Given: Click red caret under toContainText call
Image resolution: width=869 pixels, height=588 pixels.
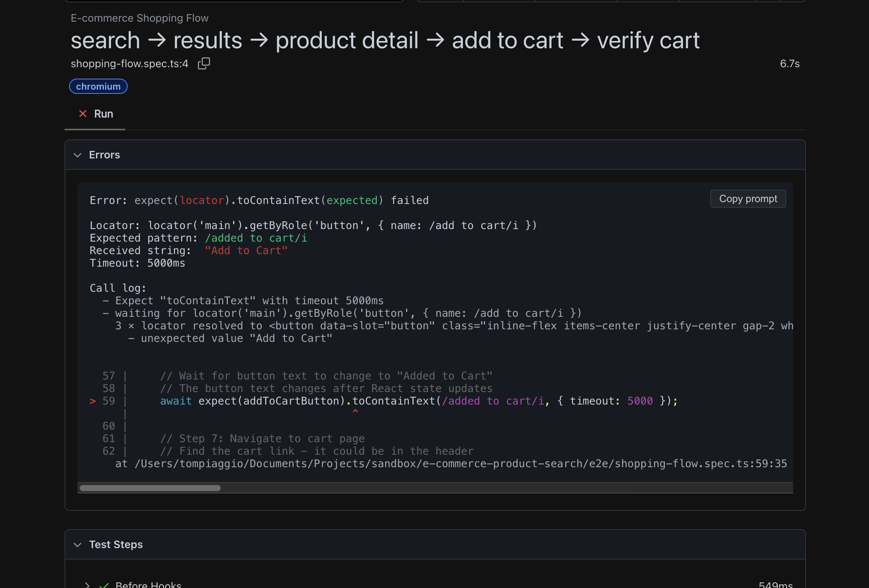Looking at the screenshot, I should [x=355, y=412].
